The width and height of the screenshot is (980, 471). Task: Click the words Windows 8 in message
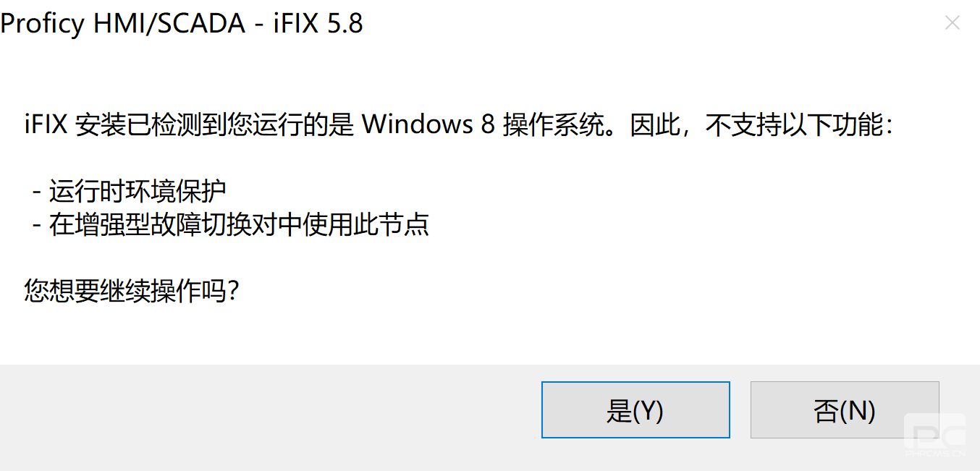click(x=428, y=125)
